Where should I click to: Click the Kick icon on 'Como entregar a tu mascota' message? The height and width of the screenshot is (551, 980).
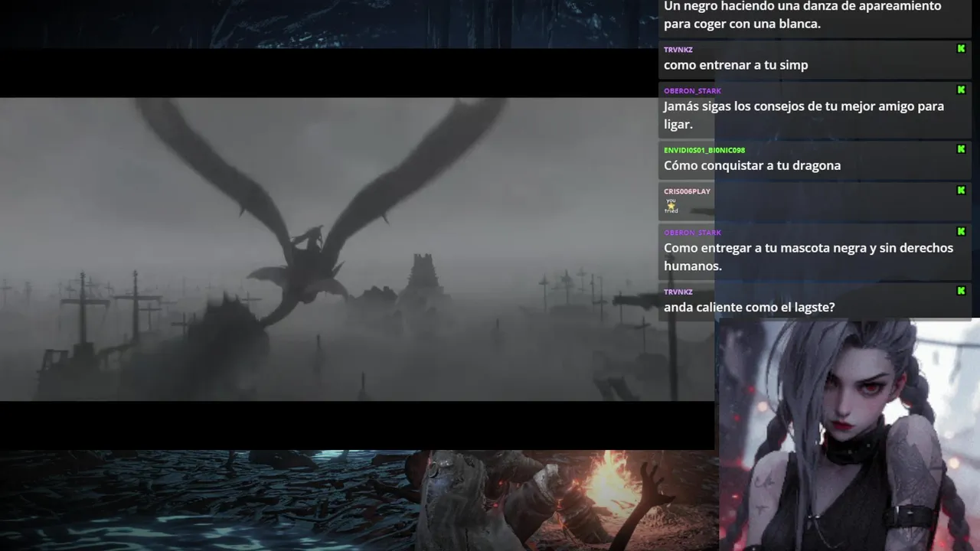961,232
